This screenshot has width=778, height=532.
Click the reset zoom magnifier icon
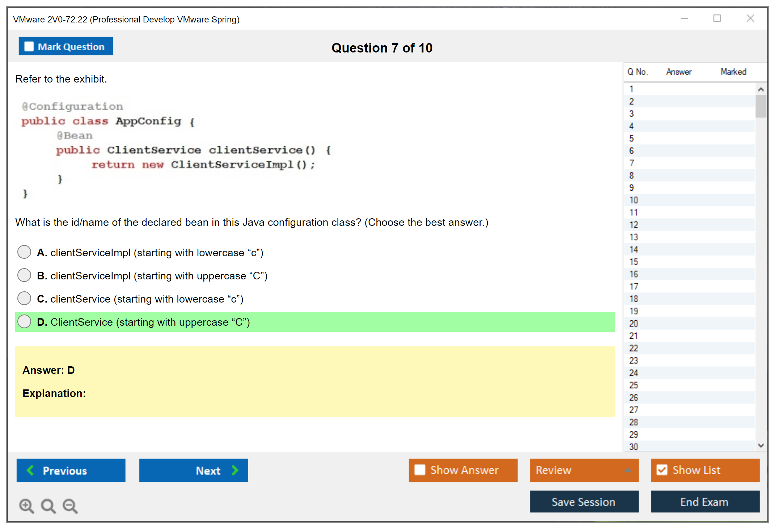click(x=48, y=506)
